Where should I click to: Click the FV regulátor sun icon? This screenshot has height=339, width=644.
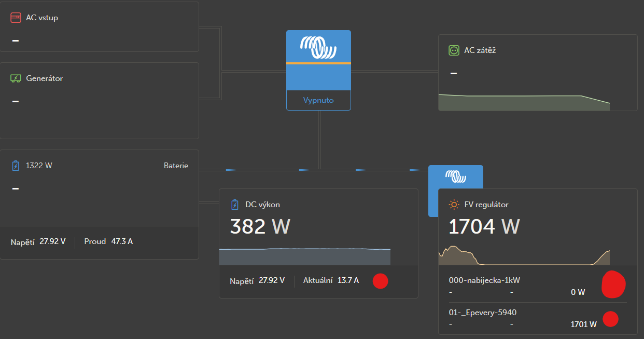(x=454, y=205)
